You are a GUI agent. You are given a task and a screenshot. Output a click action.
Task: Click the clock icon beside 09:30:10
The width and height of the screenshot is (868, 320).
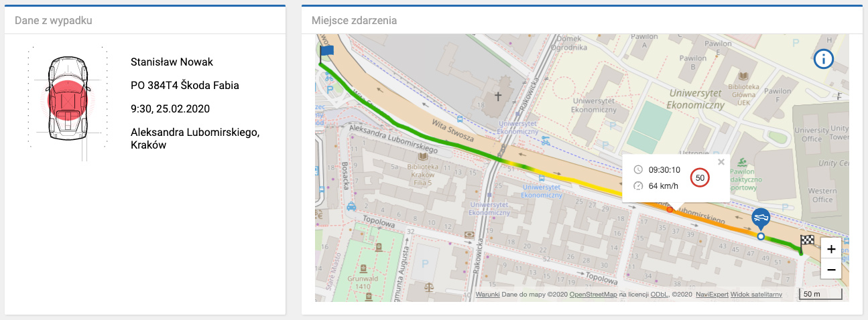(637, 170)
